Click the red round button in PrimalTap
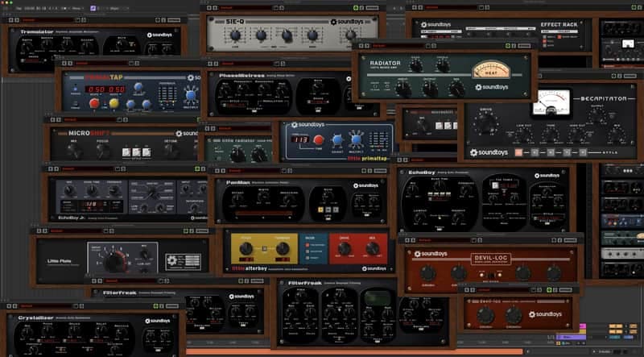 pos(94,103)
